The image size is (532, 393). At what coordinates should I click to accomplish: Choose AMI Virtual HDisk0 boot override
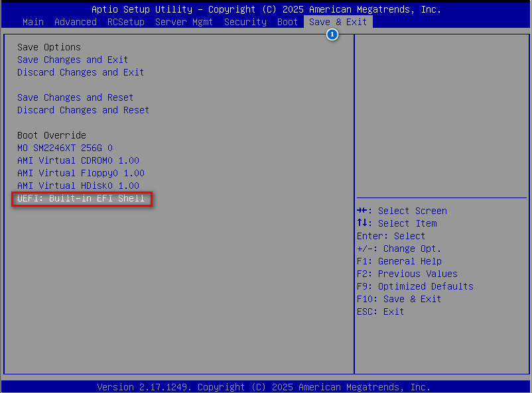pyautogui.click(x=78, y=186)
